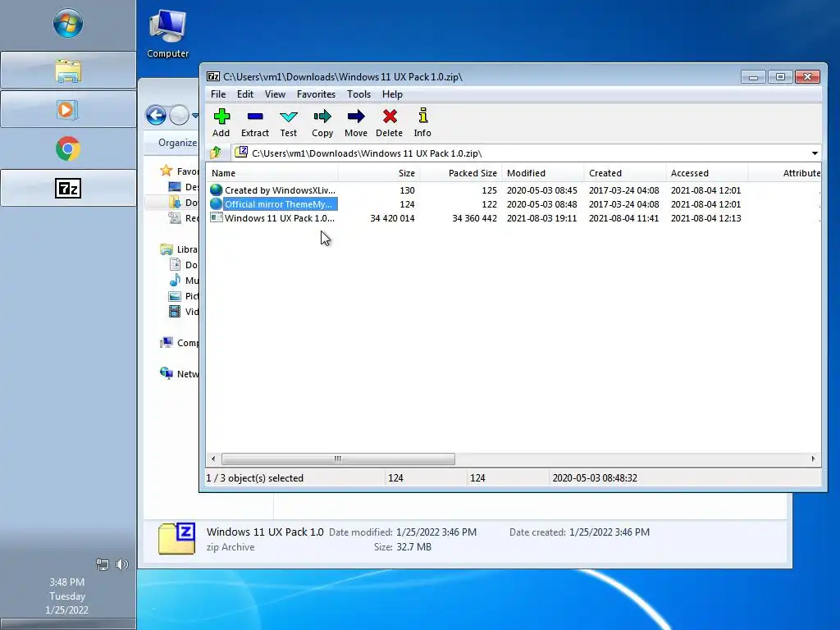840x630 pixels.
Task: Click the Windows 11 UX Pack 1.0 executable icon
Action: tap(216, 217)
